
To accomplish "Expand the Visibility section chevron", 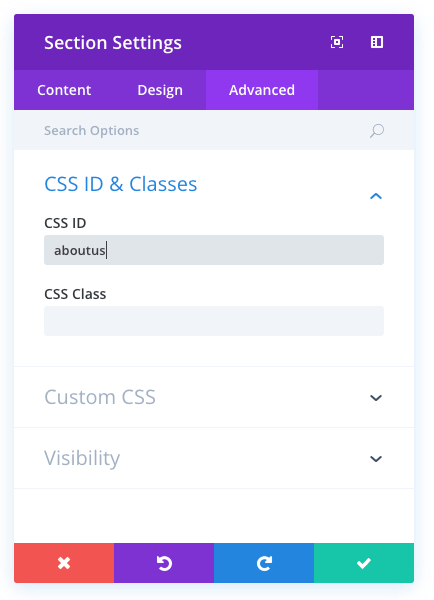I will click(x=376, y=459).
